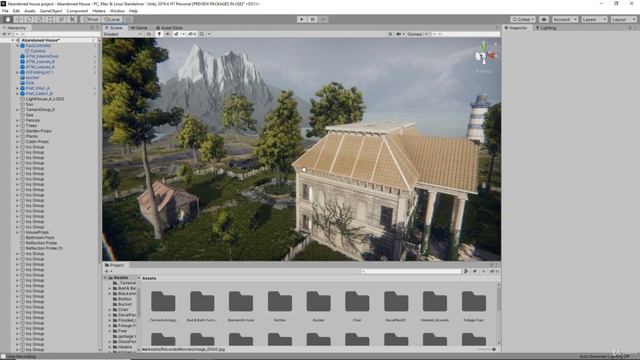This screenshot has height=360, width=640.
Task: Open the Gizmos dropdown arrow
Action: click(x=426, y=34)
